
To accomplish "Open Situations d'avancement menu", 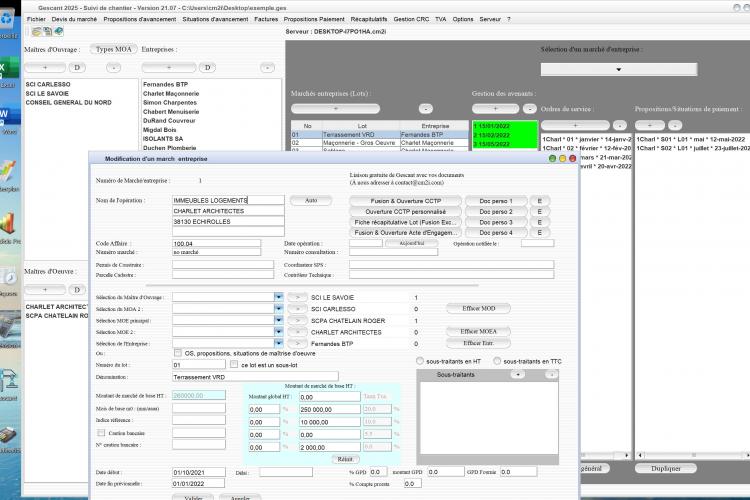I will pyautogui.click(x=215, y=19).
